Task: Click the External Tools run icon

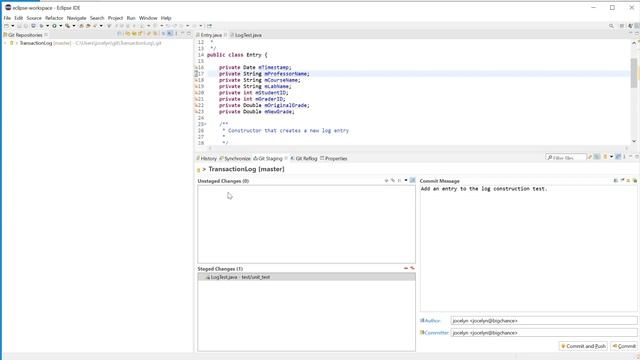Action: pyautogui.click(x=67, y=26)
